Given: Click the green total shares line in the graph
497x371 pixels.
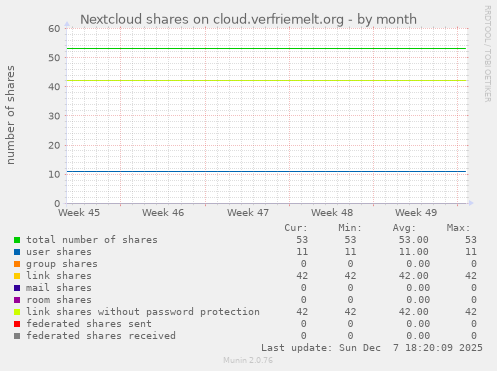Looking at the screenshot, I should click(266, 49).
